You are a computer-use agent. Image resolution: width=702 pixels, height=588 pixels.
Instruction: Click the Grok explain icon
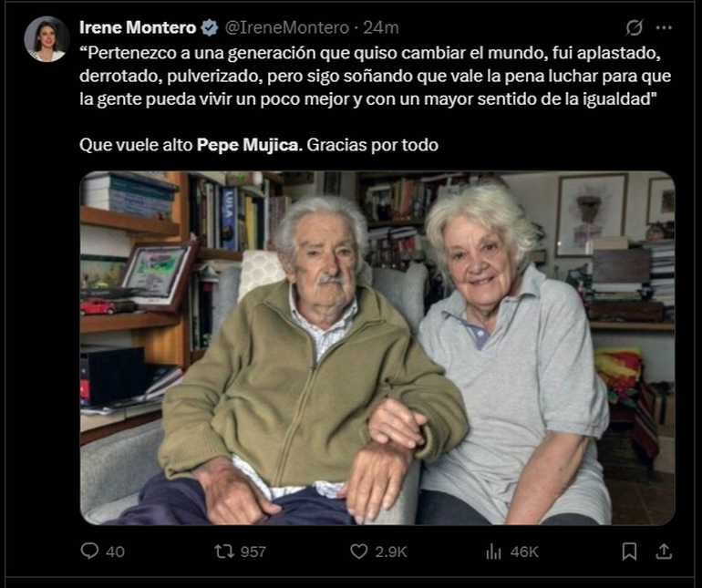[635, 27]
